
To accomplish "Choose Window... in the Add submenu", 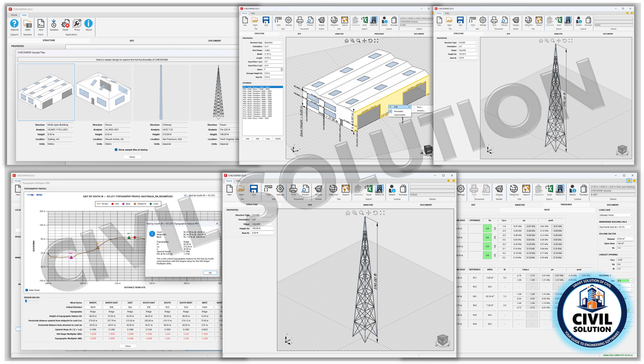I will 421,111.
